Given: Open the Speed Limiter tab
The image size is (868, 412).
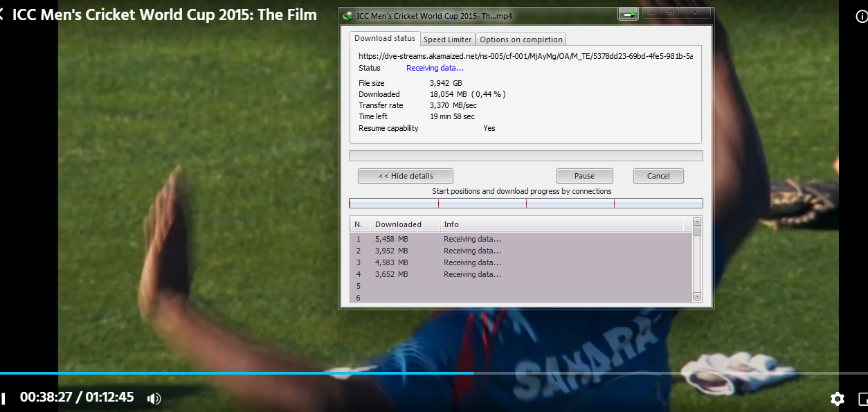Looking at the screenshot, I should point(448,39).
